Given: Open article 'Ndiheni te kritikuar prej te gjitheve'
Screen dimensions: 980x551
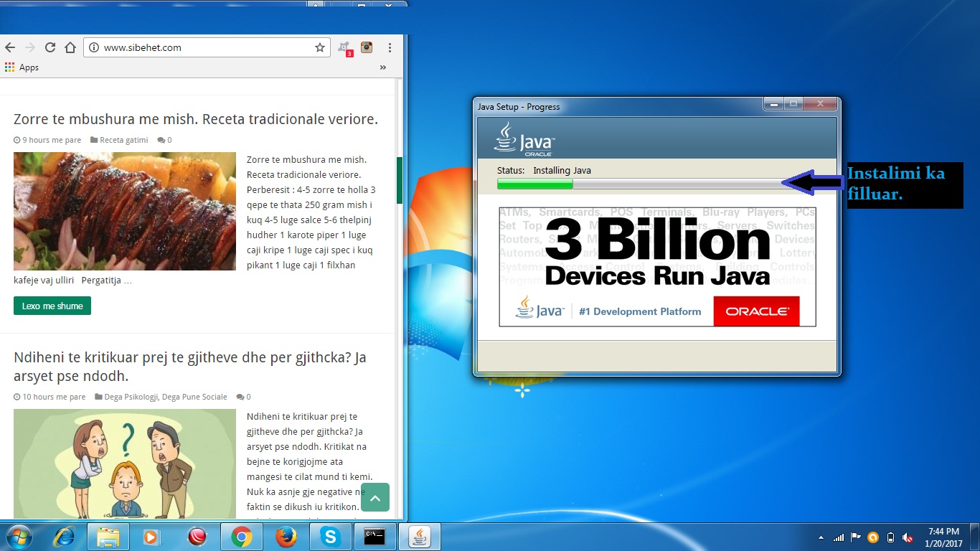Looking at the screenshot, I should (x=190, y=367).
